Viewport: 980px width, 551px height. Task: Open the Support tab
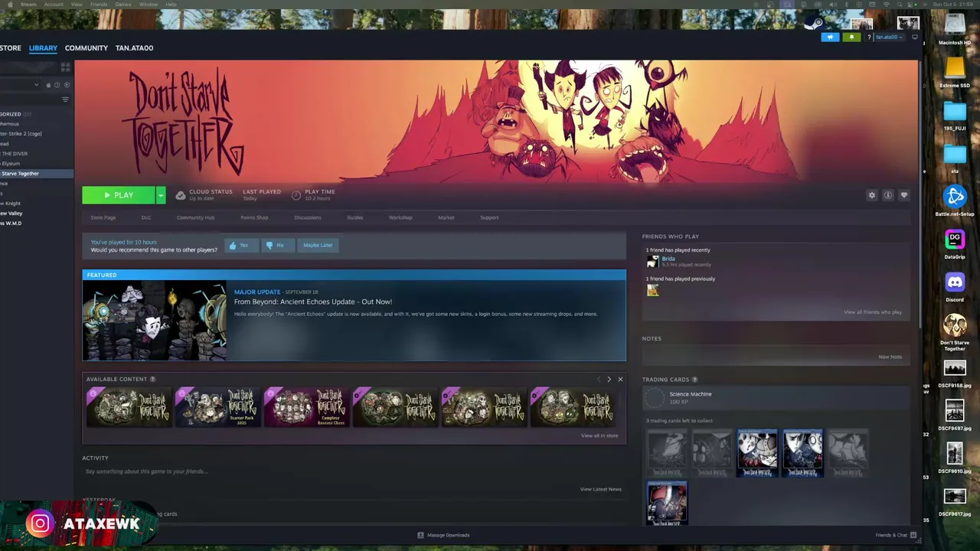489,217
